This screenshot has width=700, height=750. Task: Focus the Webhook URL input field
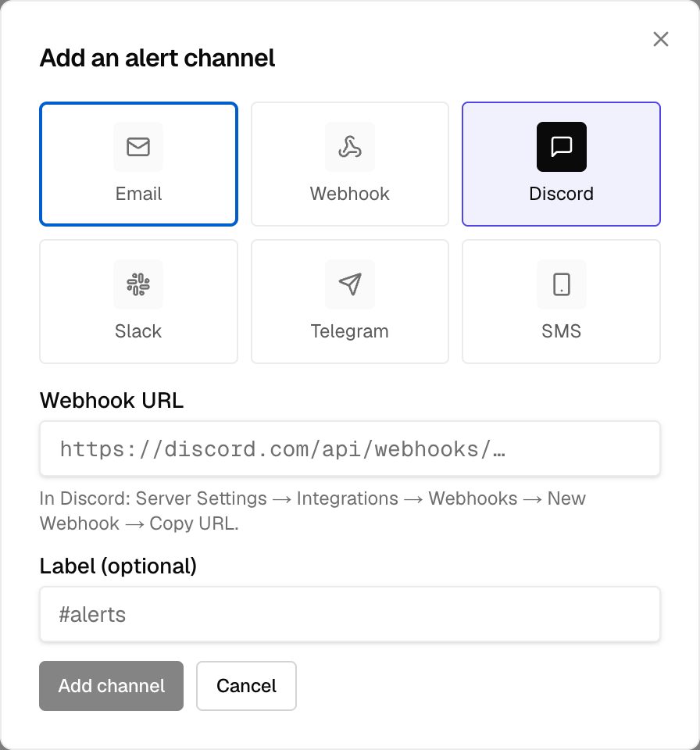coord(350,448)
